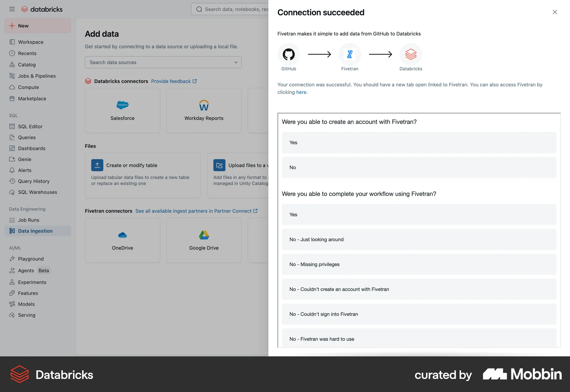
Task: Select the Google Drive connector
Action: pos(204,240)
